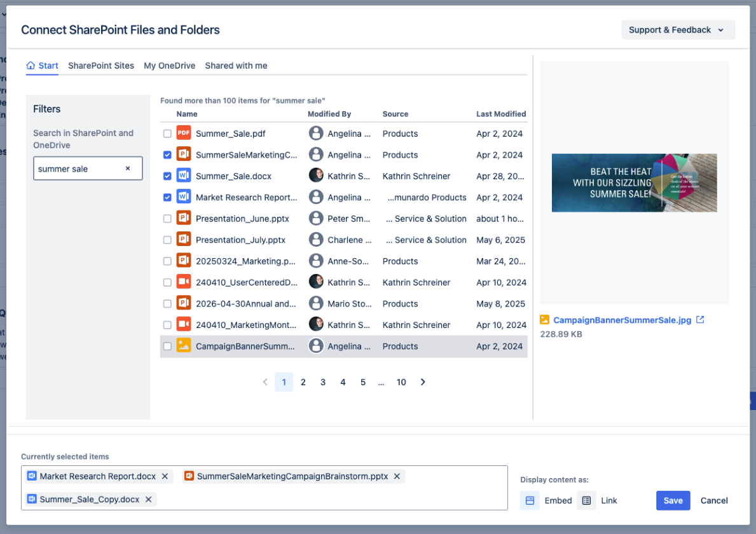
Task: Go to results page 3
Action: [x=323, y=381]
